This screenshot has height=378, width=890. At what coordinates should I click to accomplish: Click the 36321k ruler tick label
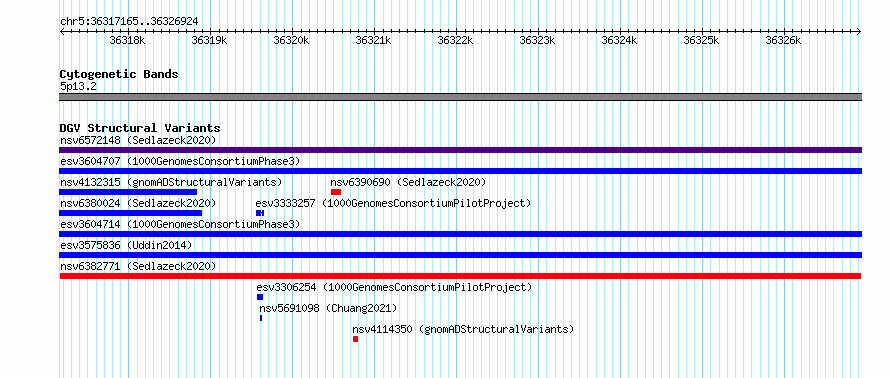(373, 40)
